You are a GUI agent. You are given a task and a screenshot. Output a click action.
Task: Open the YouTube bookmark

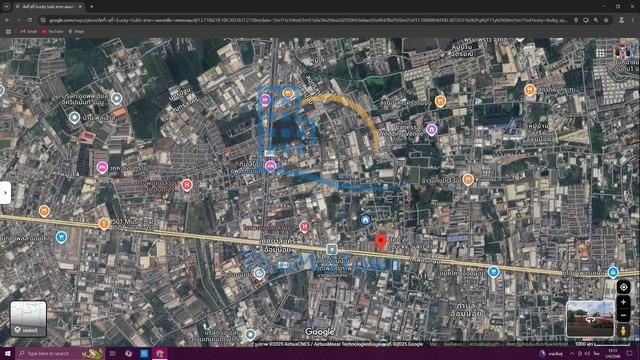pos(52,31)
